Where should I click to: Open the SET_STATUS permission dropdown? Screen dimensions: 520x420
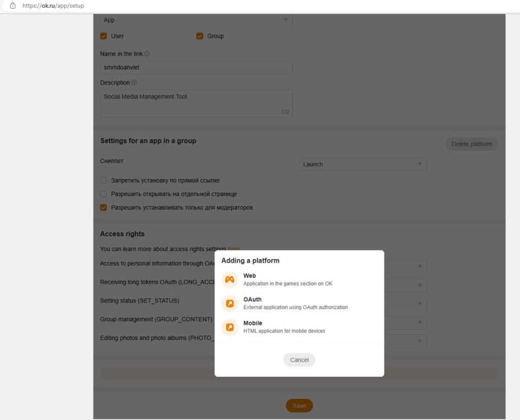click(x=419, y=304)
